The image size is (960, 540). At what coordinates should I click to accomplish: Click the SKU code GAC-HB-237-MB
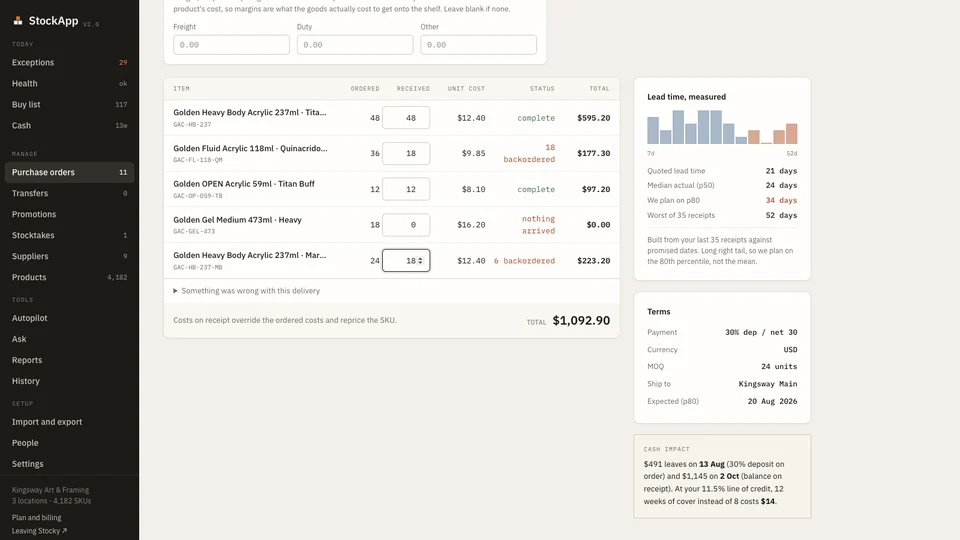pos(198,268)
